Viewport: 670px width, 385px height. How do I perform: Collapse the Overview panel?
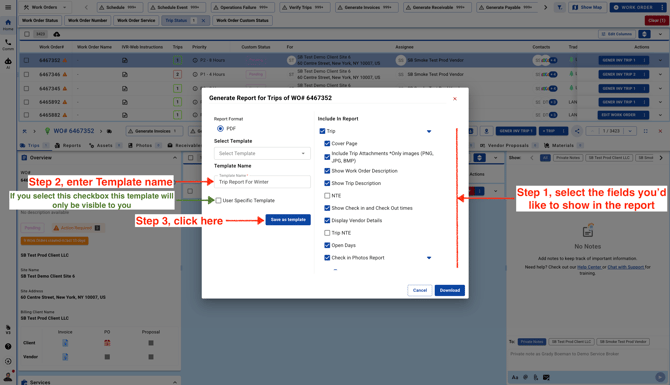tap(175, 158)
